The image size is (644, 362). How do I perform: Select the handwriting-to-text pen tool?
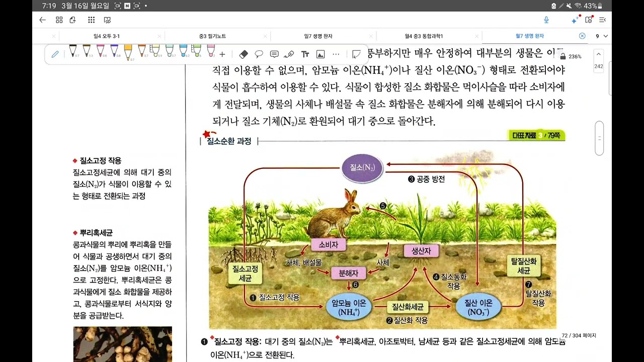point(289,54)
